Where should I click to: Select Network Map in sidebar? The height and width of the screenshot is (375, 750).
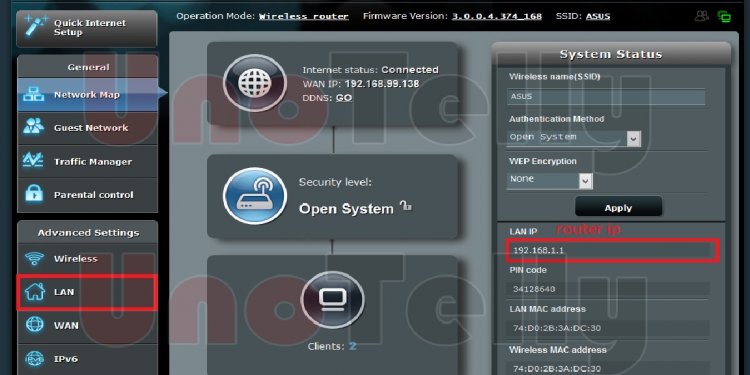point(88,95)
